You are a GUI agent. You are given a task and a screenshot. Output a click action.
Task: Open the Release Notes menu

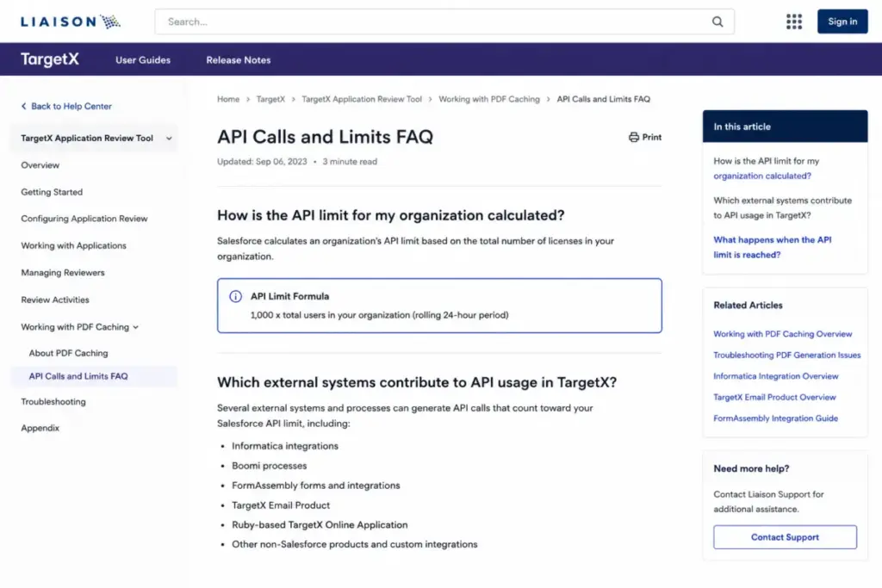point(239,60)
